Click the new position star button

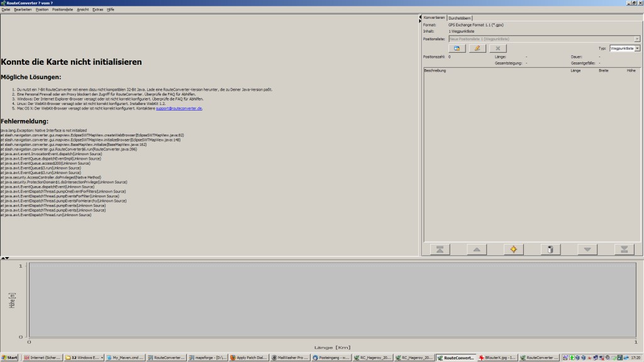coord(513,250)
